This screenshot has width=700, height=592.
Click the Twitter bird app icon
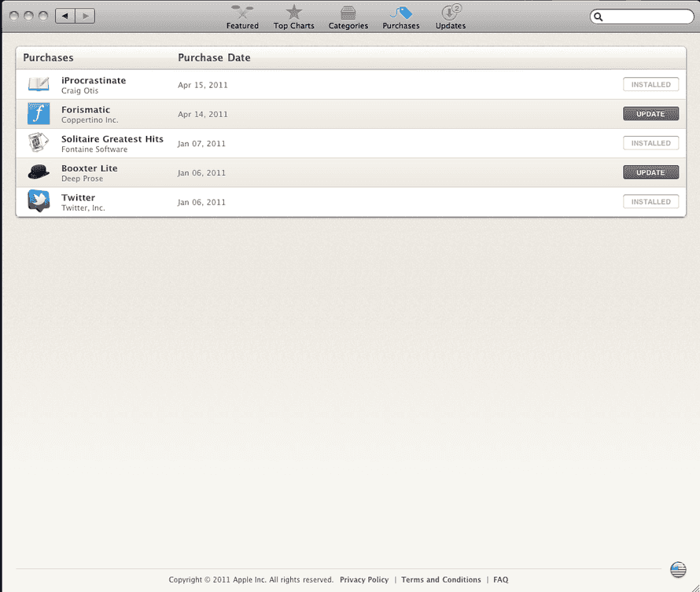point(39,200)
